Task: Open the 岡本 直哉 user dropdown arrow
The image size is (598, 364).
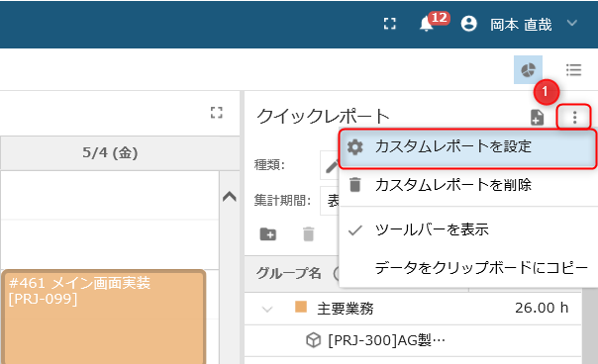Action: [571, 24]
